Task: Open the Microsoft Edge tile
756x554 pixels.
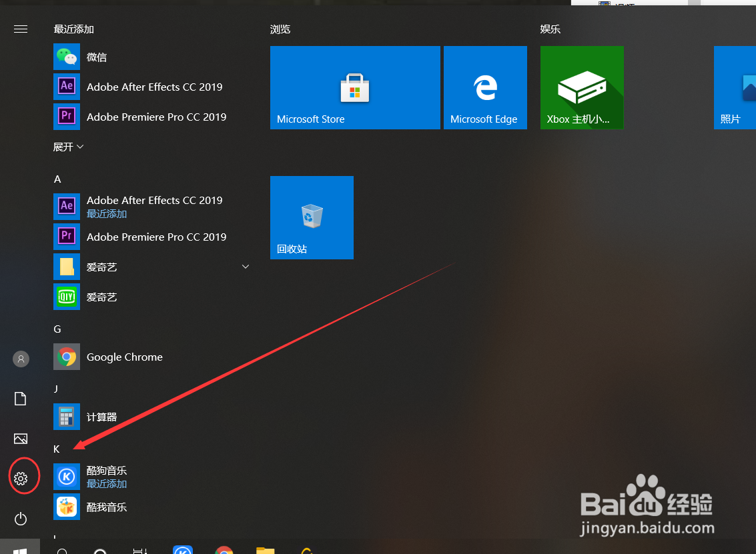Action: (x=485, y=88)
